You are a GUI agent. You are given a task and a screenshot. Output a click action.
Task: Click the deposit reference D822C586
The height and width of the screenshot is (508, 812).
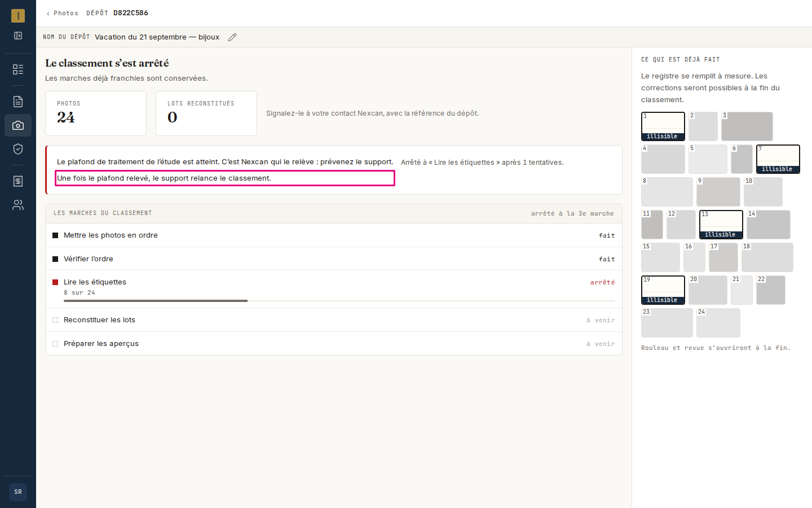click(131, 13)
